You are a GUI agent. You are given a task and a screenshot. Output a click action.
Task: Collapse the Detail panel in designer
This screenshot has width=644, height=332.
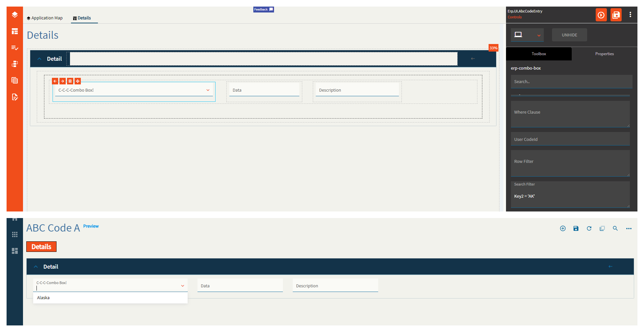point(39,59)
